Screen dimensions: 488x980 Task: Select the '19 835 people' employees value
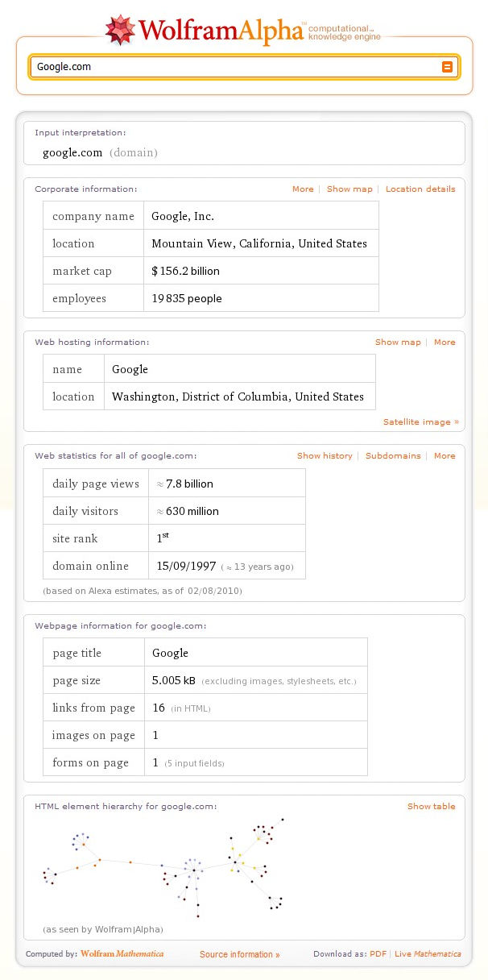pyautogui.click(x=187, y=298)
